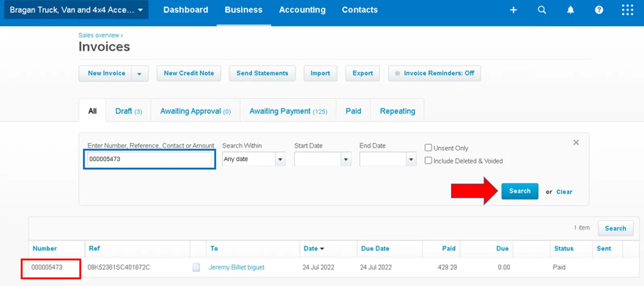
Task: Open invoice number 000005473 in the table
Action: 47,267
